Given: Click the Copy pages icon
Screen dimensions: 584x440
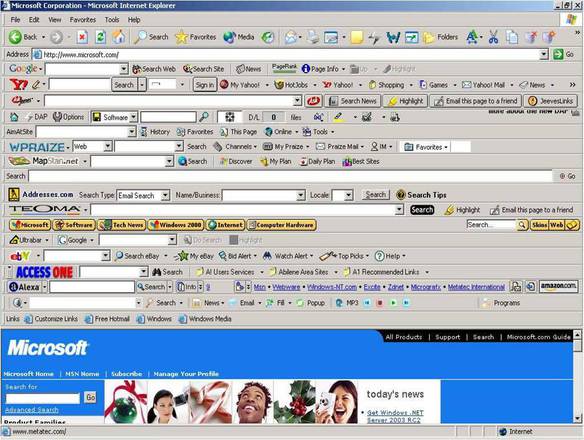Looking at the screenshot, I should tap(512, 37).
